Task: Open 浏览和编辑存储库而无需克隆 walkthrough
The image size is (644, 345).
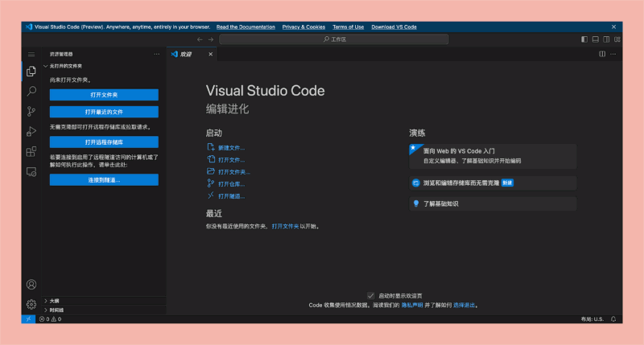Action: pyautogui.click(x=493, y=183)
